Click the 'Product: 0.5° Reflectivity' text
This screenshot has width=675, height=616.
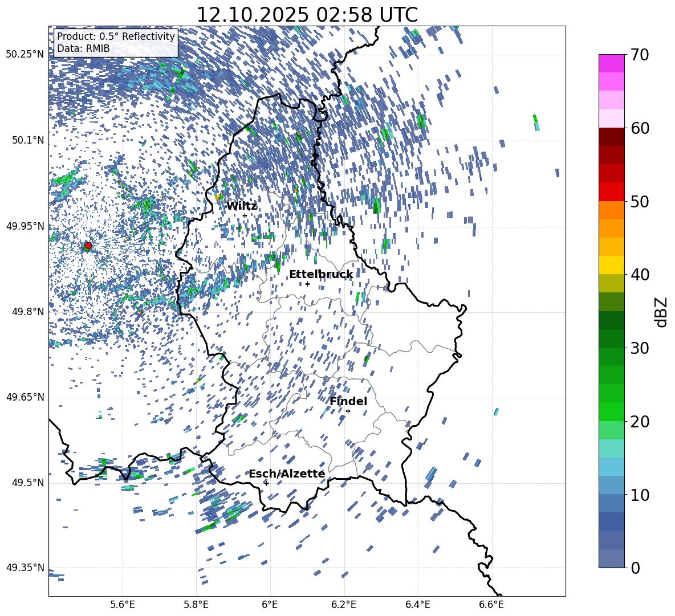click(116, 36)
